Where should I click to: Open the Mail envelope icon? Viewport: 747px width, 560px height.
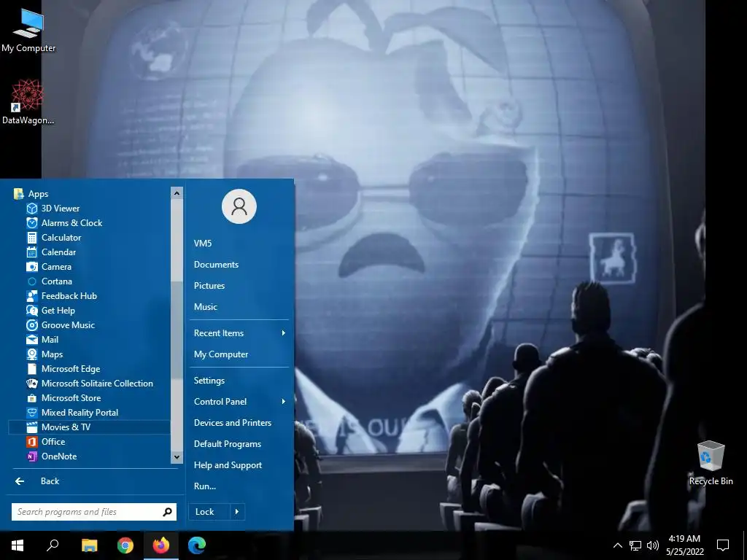pyautogui.click(x=32, y=340)
